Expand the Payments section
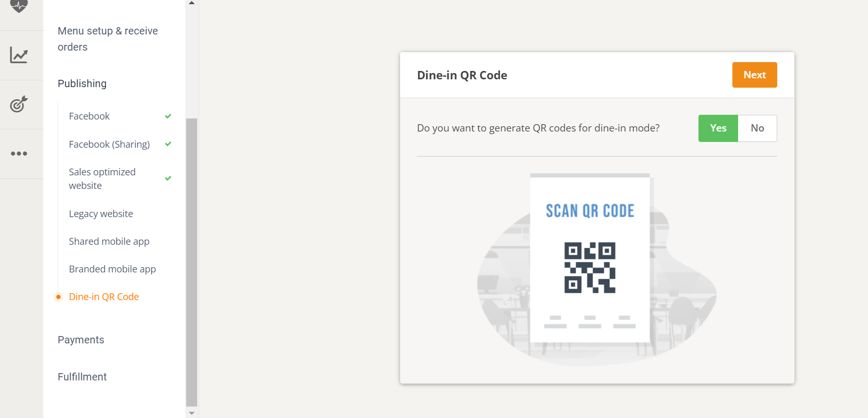This screenshot has height=418, width=868. [81, 340]
